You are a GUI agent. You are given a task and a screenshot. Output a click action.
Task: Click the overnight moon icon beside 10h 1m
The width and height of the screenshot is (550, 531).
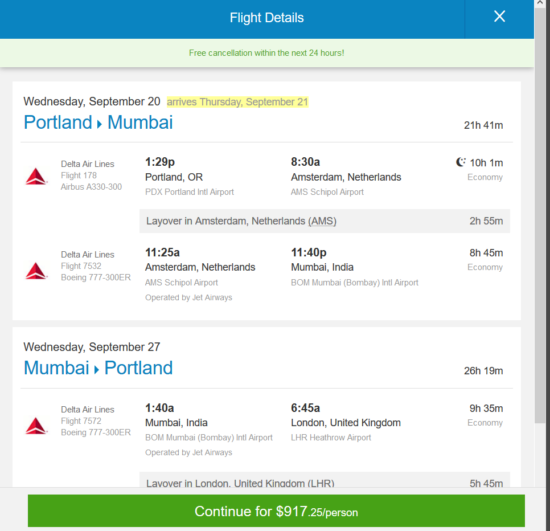tap(461, 162)
